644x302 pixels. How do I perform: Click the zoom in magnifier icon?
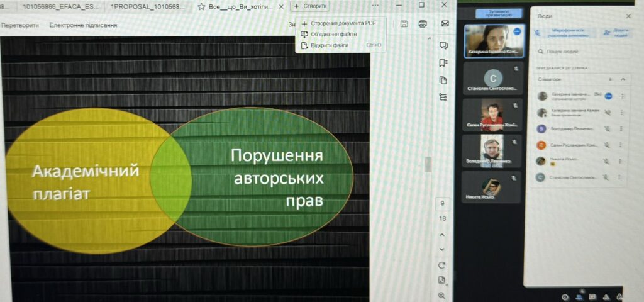[442, 294]
